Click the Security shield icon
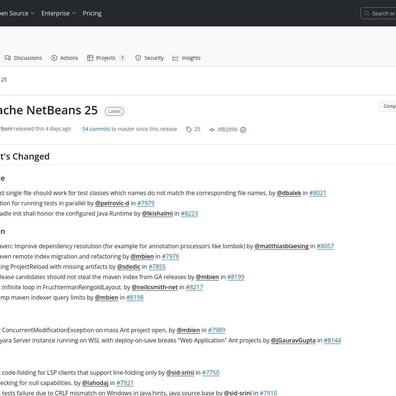396x396 pixels. click(x=138, y=58)
